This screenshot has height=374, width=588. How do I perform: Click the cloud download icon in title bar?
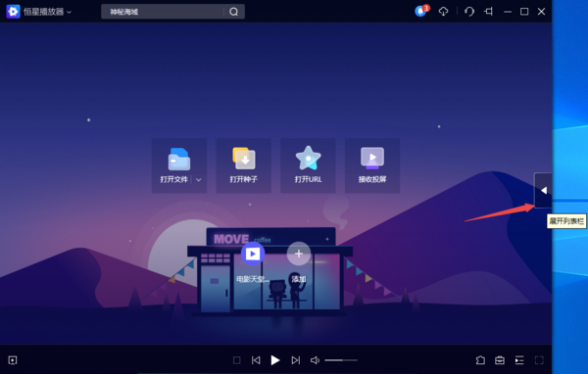tap(443, 12)
